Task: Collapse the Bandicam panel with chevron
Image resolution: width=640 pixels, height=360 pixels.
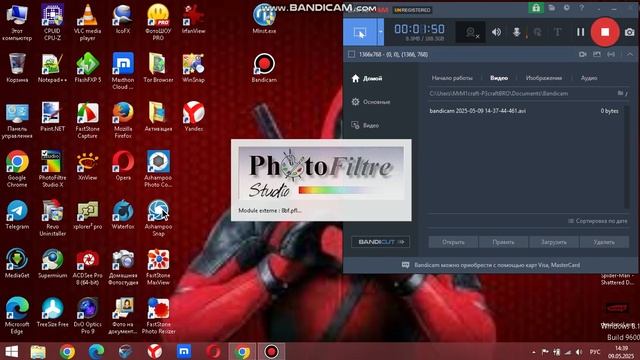Action: (630, 54)
